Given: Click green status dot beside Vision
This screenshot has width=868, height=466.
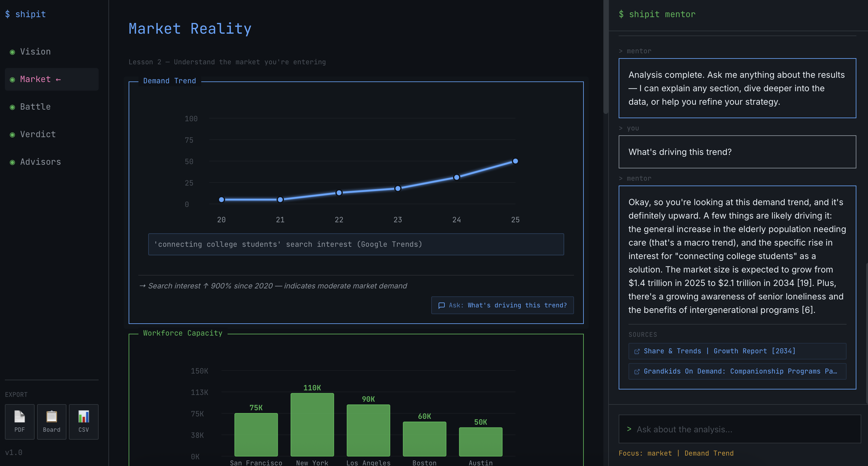Looking at the screenshot, I should [13, 52].
